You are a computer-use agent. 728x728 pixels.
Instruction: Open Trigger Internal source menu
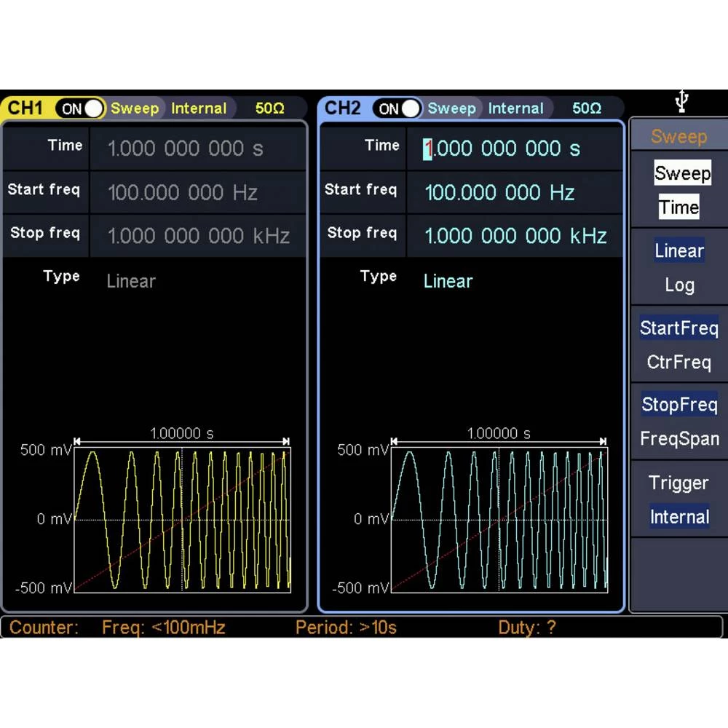coord(678,501)
